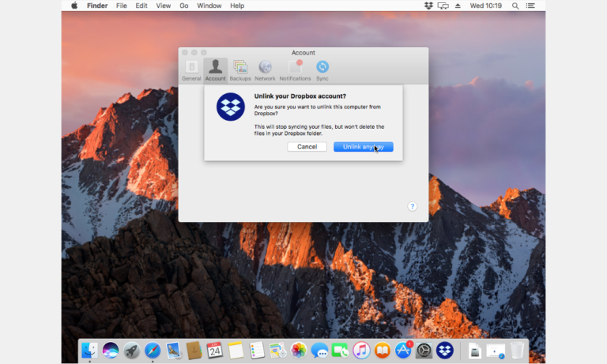The width and height of the screenshot is (607, 364).
Task: Open Maps icon in dock
Action: [x=277, y=351]
